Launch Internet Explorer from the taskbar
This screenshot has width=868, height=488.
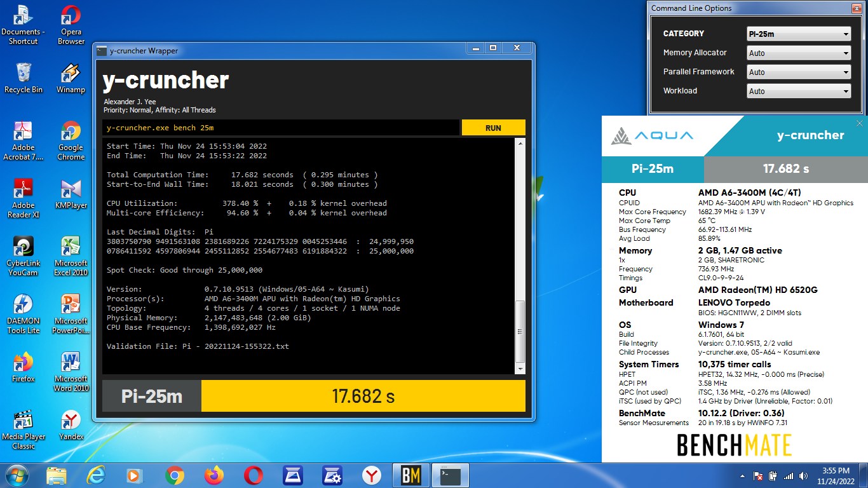[96, 475]
